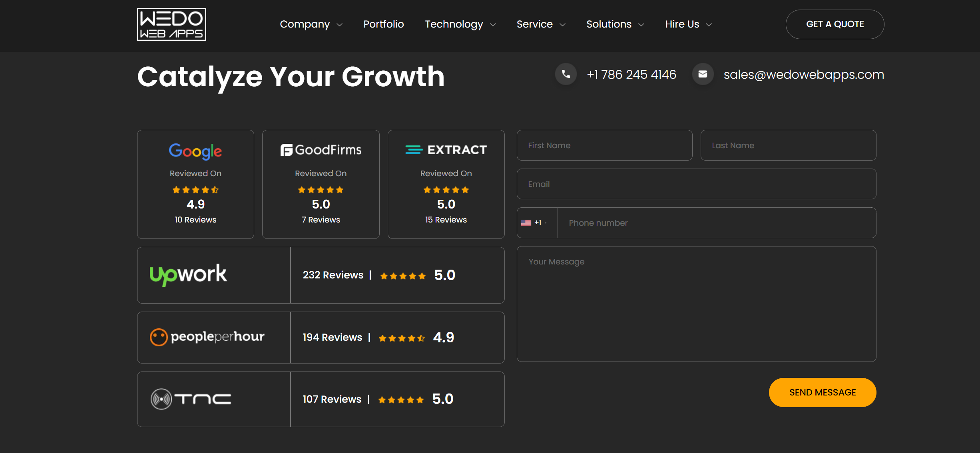Focus the Phone number field
Image resolution: width=980 pixels, height=453 pixels.
tap(717, 223)
